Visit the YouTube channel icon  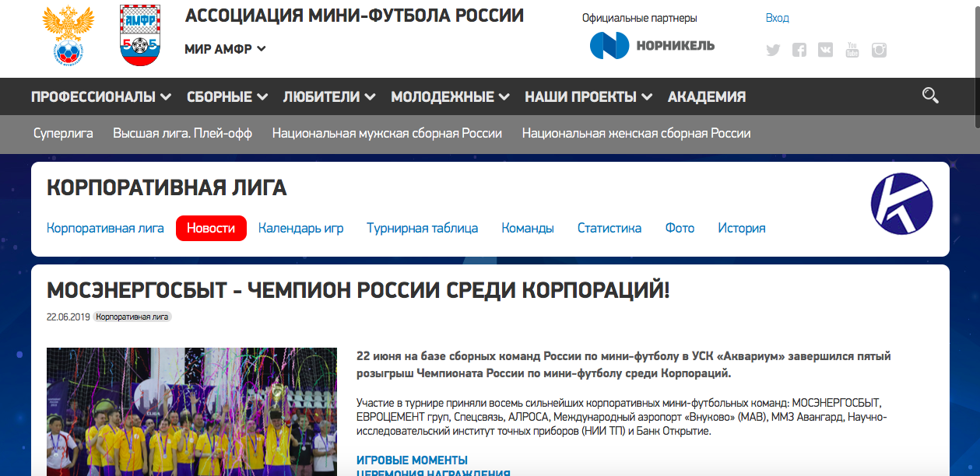tap(852, 51)
